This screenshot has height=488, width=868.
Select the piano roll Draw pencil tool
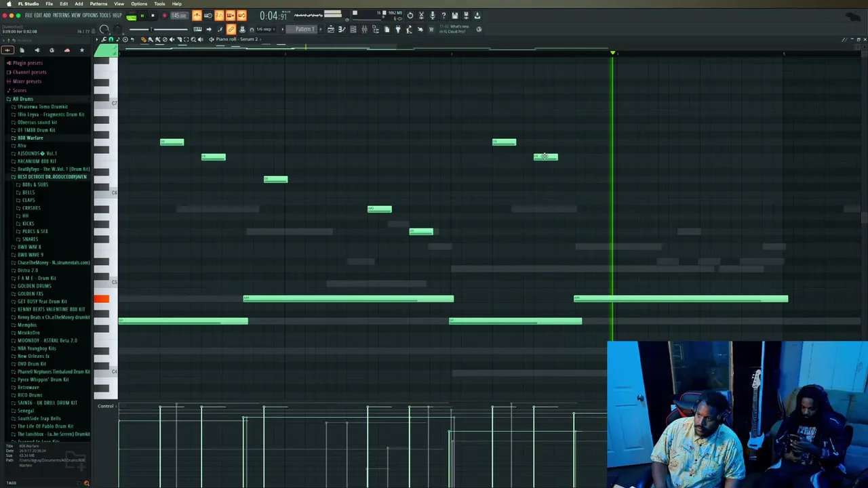[x=143, y=39]
